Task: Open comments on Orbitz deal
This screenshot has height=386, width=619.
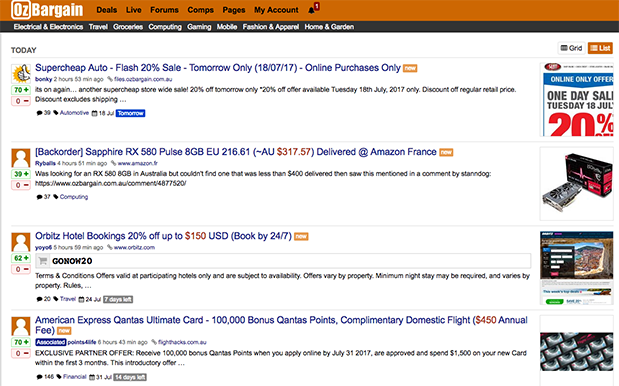Action: click(x=43, y=299)
